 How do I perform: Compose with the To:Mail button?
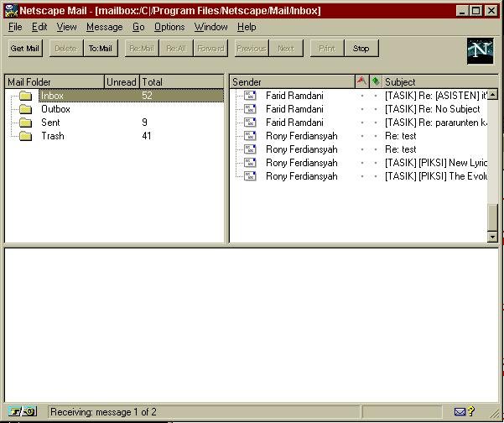pyautogui.click(x=101, y=48)
